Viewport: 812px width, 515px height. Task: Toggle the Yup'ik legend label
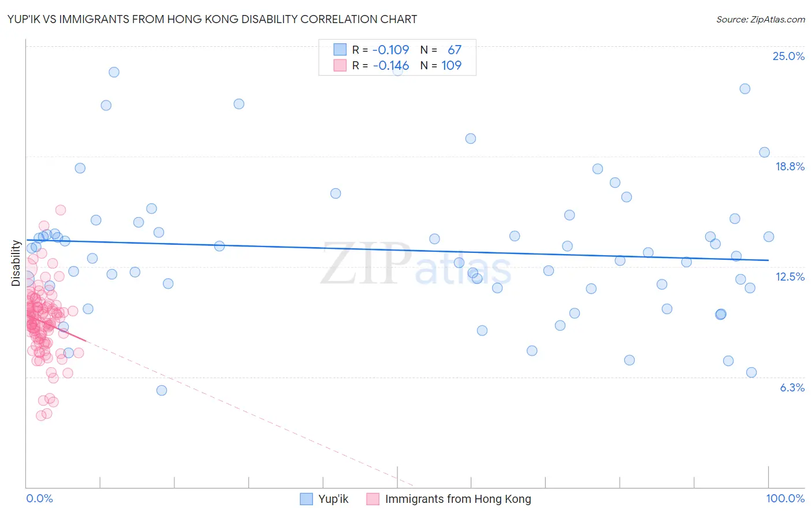point(333,499)
